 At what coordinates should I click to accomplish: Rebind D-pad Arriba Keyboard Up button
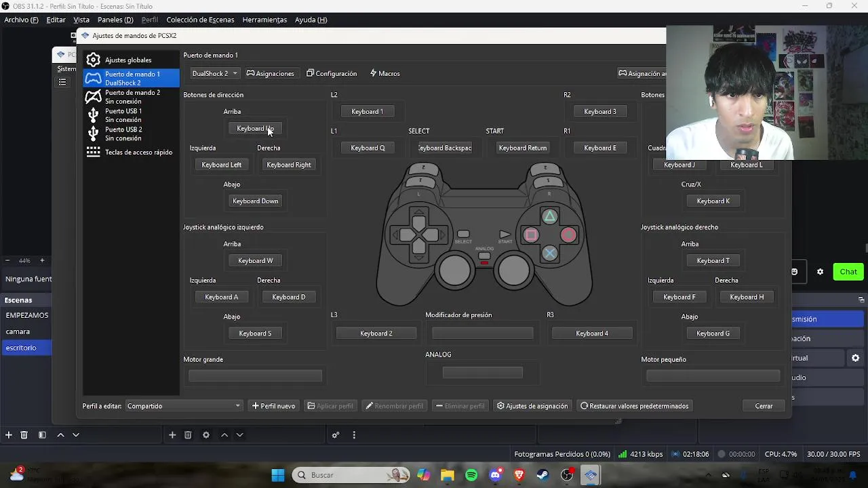[255, 128]
